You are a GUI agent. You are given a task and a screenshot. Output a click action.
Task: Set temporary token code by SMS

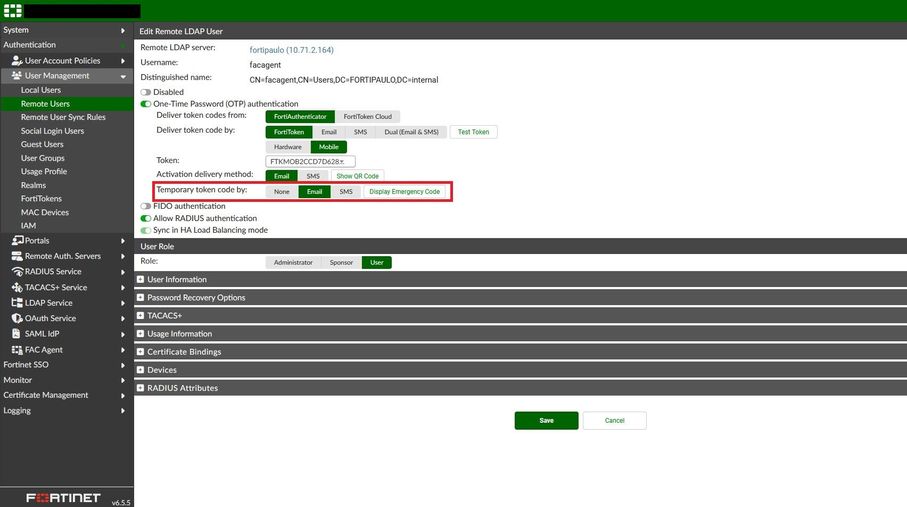pos(346,192)
